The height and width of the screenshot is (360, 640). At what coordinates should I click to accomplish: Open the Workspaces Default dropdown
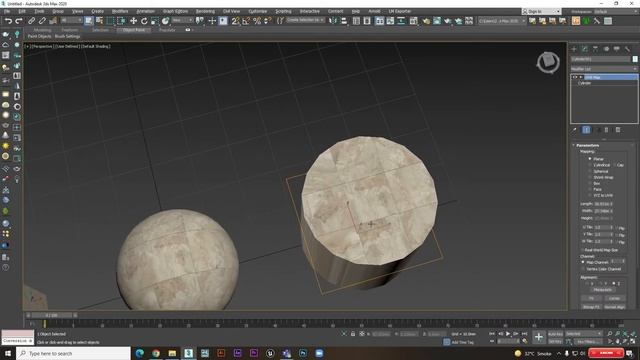click(617, 11)
